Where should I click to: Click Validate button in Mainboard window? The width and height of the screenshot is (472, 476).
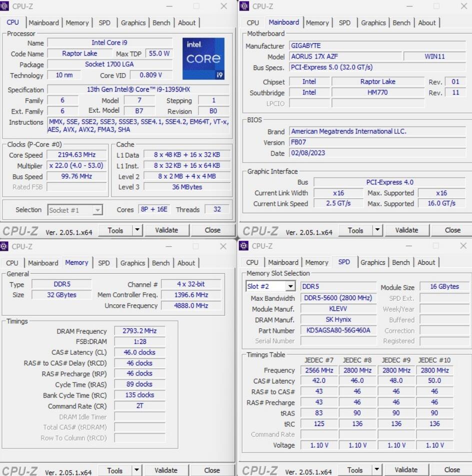(x=406, y=230)
